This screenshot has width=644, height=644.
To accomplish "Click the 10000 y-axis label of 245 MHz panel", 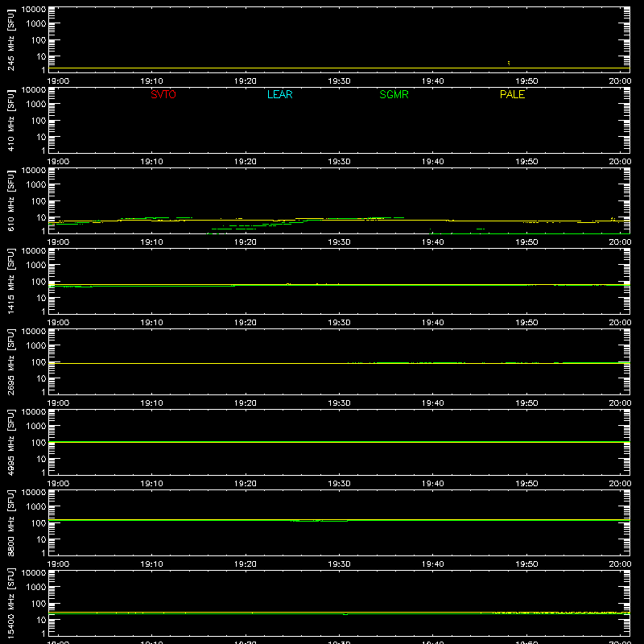I will click(x=34, y=10).
